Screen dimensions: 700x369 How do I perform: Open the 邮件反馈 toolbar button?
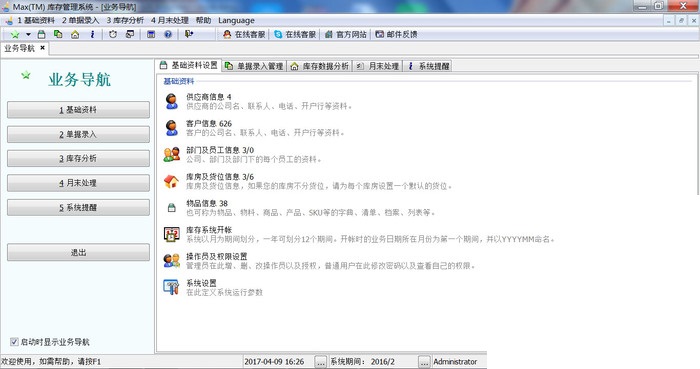pos(396,34)
